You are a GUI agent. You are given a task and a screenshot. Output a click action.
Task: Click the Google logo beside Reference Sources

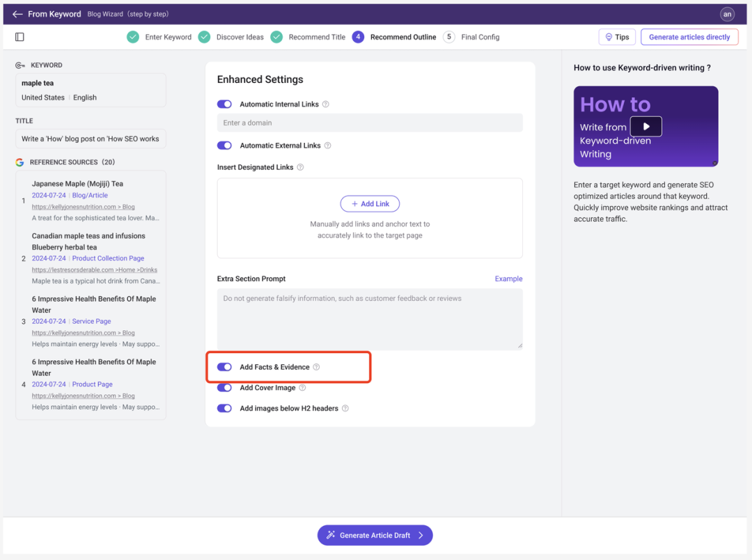click(x=19, y=162)
